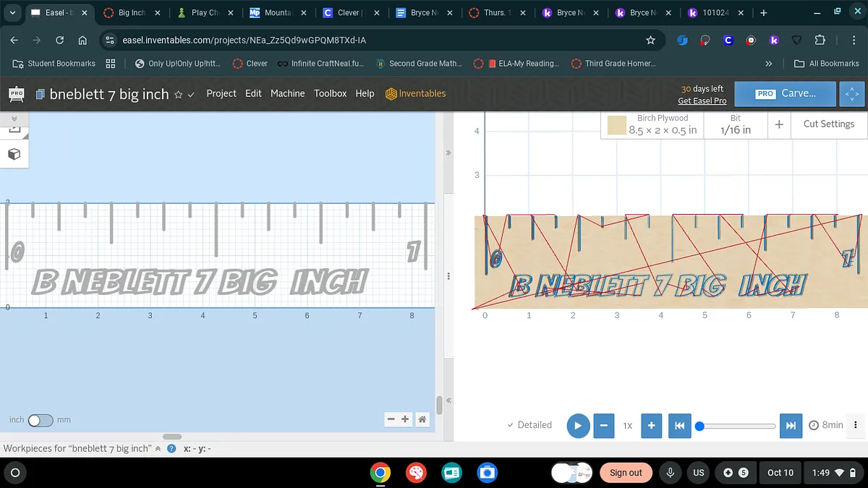
Task: Open the simulation three-dot options menu
Action: tap(856, 425)
